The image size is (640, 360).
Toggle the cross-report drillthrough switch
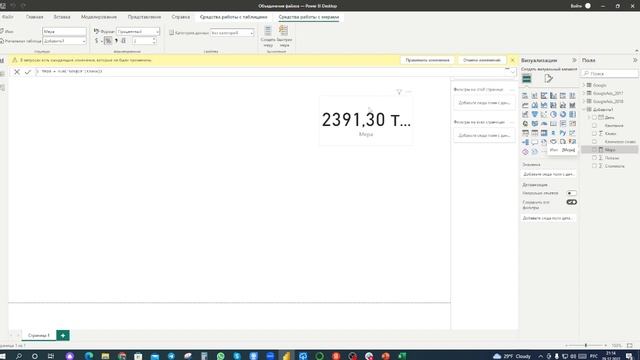click(571, 193)
